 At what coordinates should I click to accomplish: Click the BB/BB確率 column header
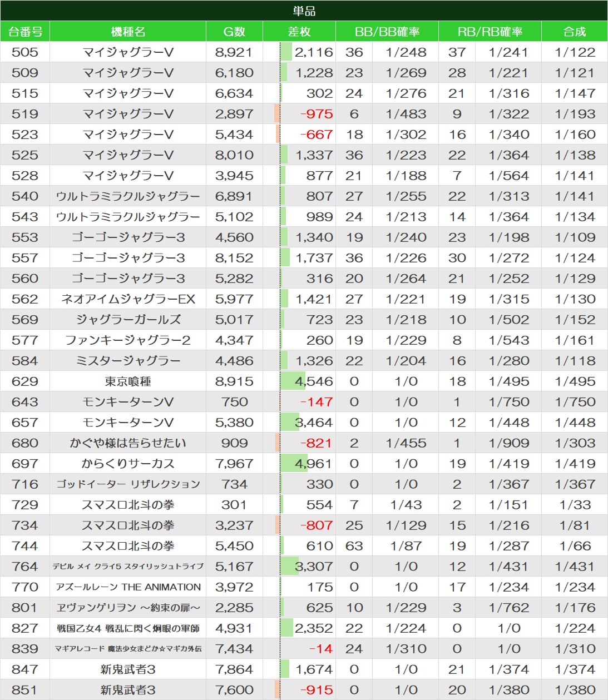pos(387,32)
